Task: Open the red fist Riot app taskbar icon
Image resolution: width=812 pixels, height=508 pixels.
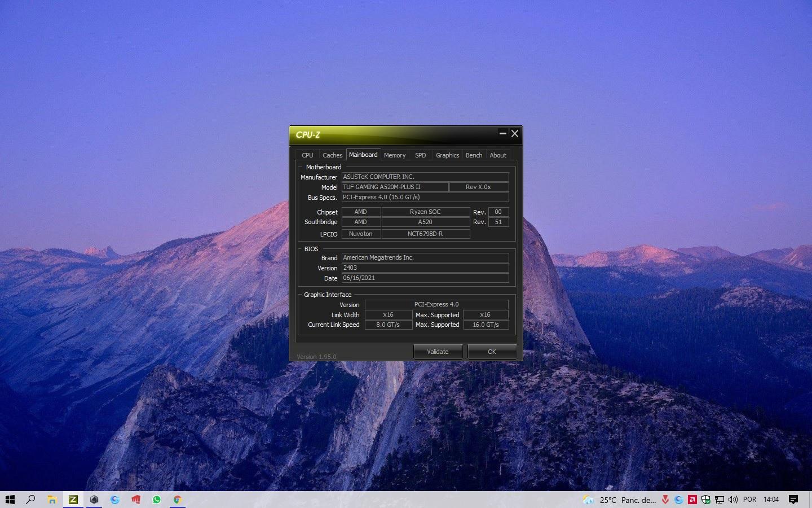Action: pos(136,500)
